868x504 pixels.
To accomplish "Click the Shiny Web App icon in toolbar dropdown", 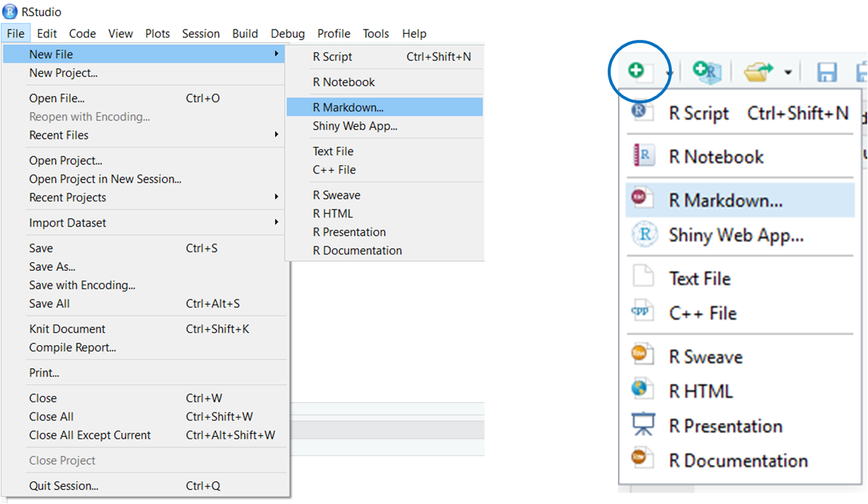I will 644,235.
